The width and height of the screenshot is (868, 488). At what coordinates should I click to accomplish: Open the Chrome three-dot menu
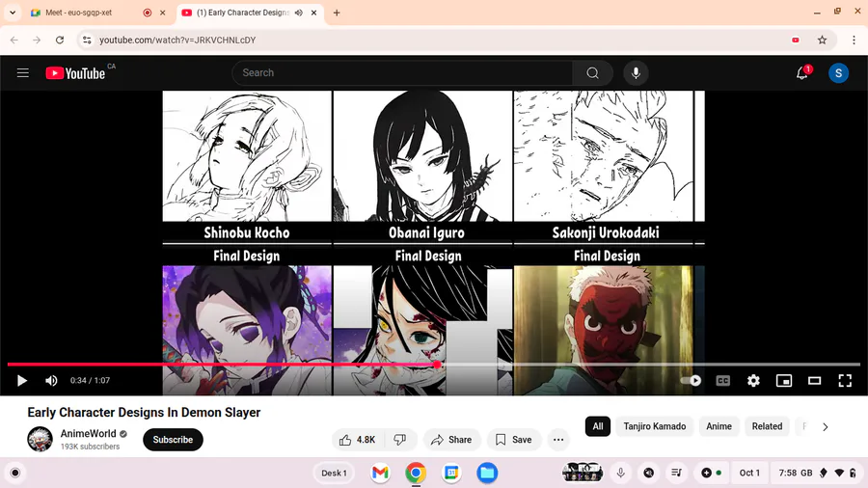854,40
